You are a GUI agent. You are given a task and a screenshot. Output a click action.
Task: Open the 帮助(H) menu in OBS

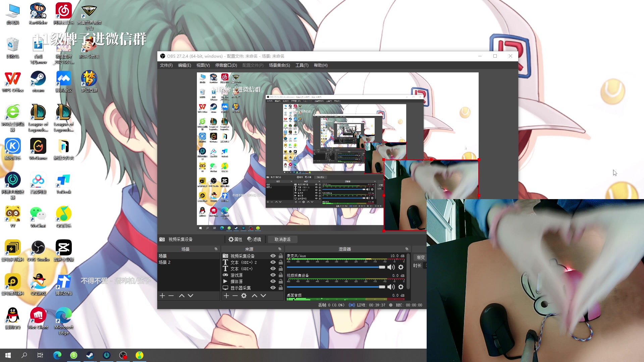tap(321, 65)
